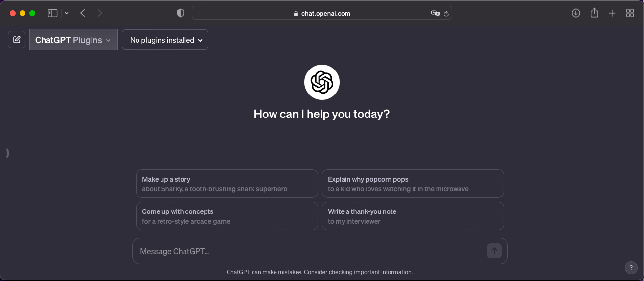Image resolution: width=644 pixels, height=281 pixels.
Task: Click the lock icon beside chat.openai.com
Action: (x=296, y=14)
